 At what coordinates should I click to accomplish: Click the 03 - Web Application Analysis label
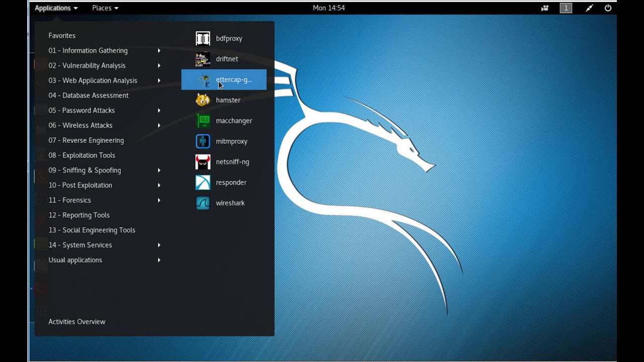93,80
